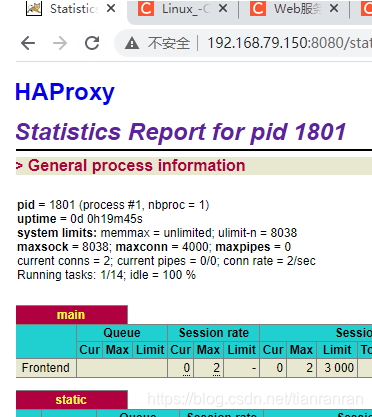
Task: Select the 'conn rate = 2/sec' text
Action: [269, 261]
